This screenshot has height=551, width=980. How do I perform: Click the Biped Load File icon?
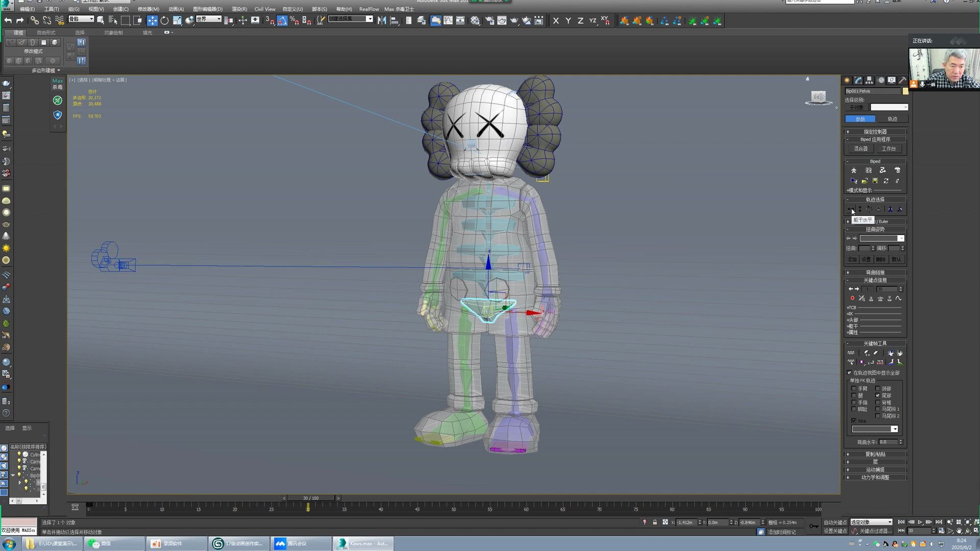pyautogui.click(x=865, y=181)
